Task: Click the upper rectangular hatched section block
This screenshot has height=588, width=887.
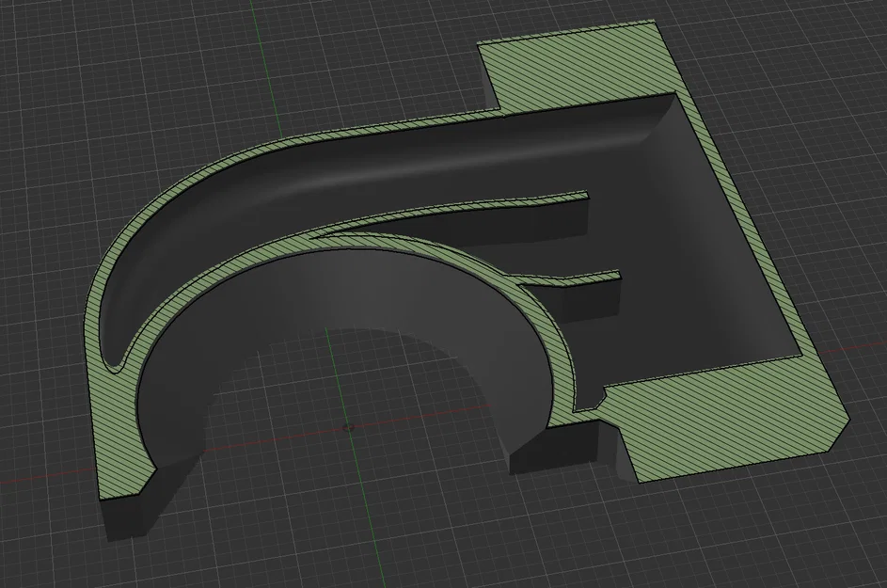Action: click(x=577, y=65)
